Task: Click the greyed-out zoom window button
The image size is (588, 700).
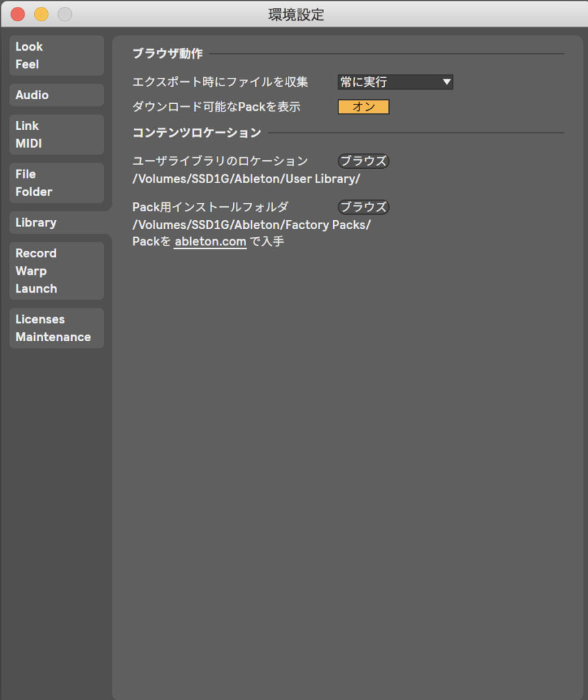Action: (x=64, y=14)
